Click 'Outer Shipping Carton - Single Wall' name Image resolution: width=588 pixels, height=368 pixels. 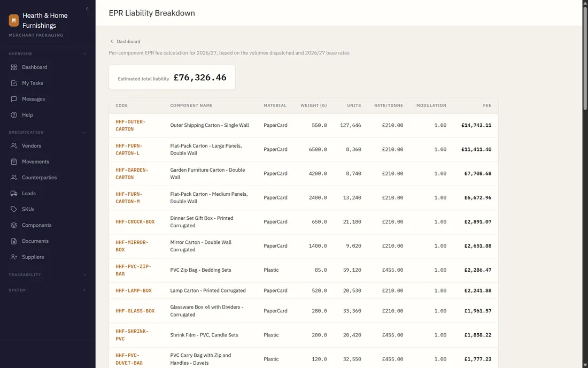pyautogui.click(x=210, y=125)
